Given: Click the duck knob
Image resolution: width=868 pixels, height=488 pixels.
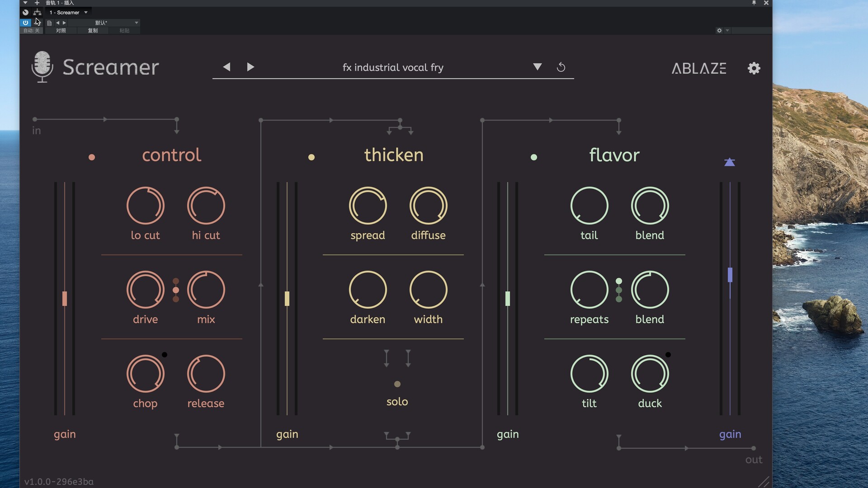Looking at the screenshot, I should coord(650,374).
